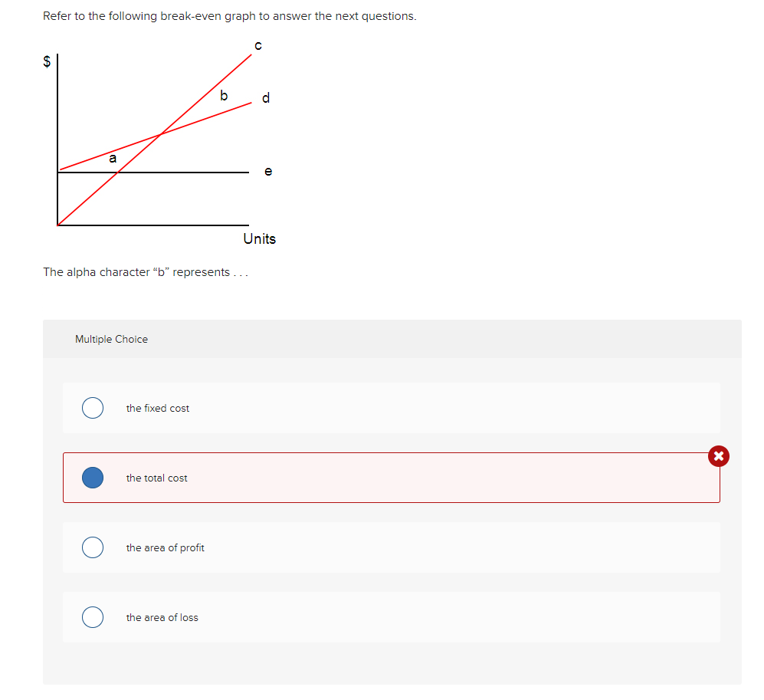
Task: Click the filled "the total cost" radio button
Action: click(93, 478)
